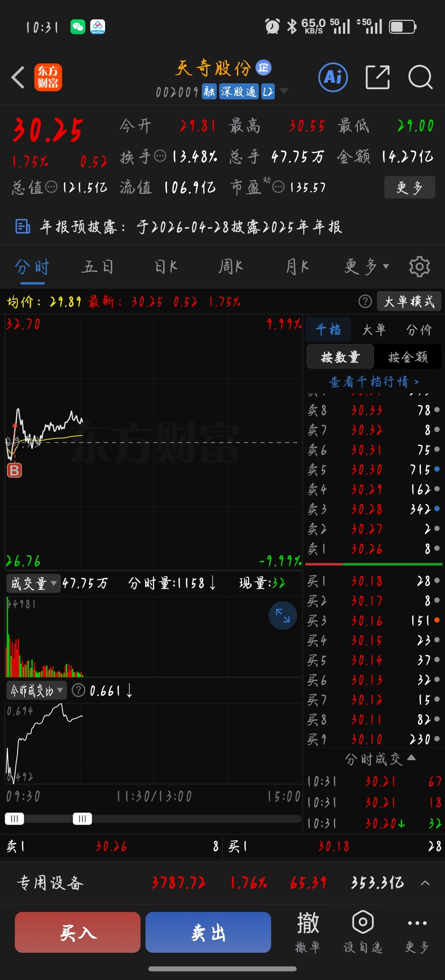Select the 千档 order book tab

pyautogui.click(x=328, y=330)
